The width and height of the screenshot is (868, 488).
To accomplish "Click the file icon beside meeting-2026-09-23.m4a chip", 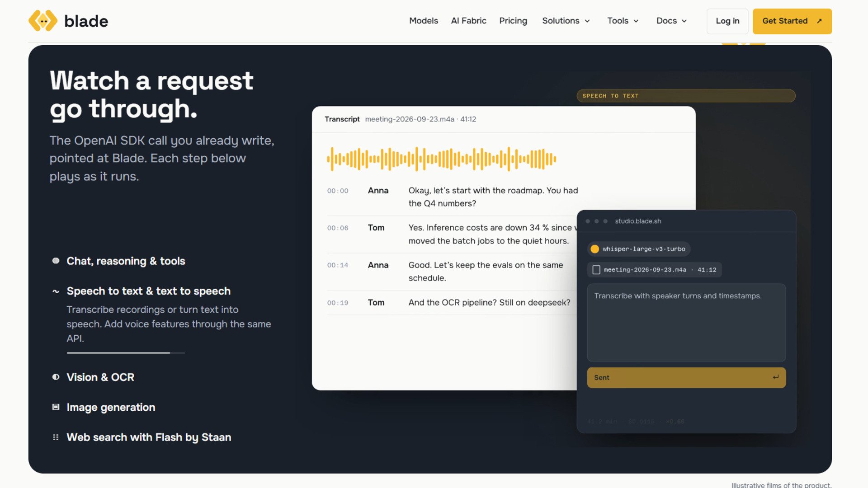I will (x=596, y=270).
